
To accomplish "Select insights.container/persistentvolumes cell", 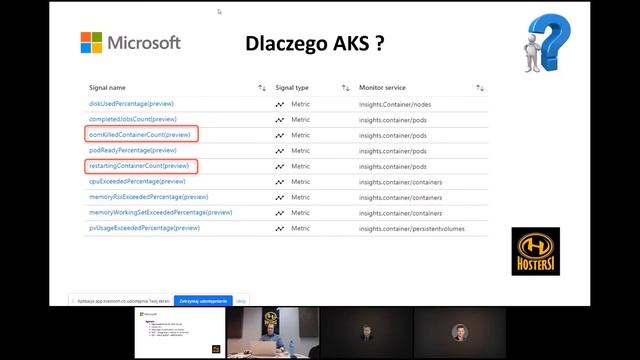I will (x=412, y=229).
